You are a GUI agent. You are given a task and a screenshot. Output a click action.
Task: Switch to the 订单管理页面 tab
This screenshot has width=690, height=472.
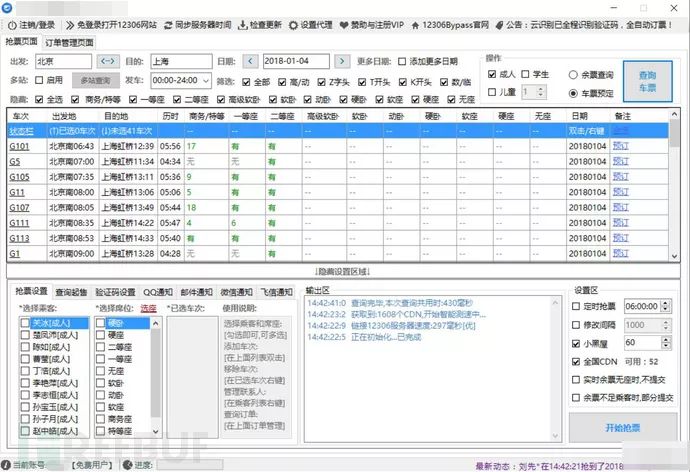(x=69, y=43)
